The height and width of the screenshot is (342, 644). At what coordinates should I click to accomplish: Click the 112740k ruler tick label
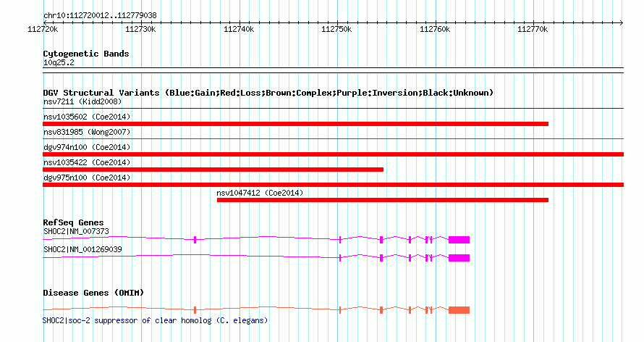[x=239, y=29]
